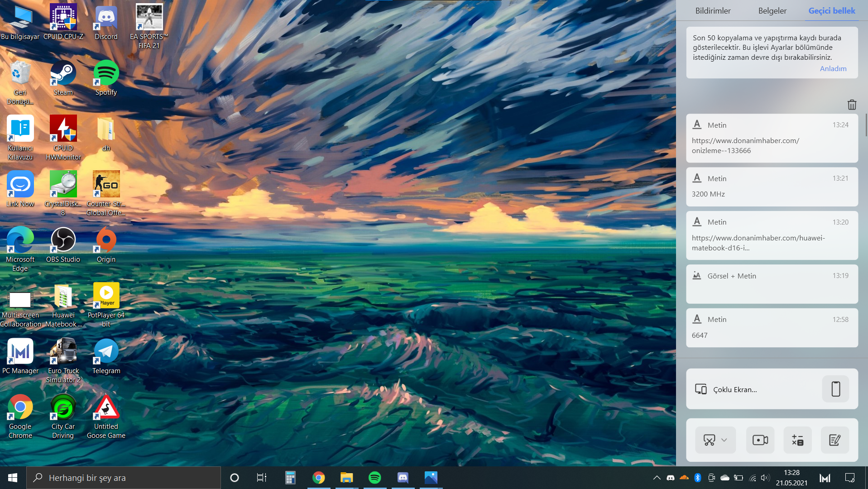Select the Origin desktop icon
Image resolution: width=868 pixels, height=489 pixels.
pyautogui.click(x=106, y=245)
